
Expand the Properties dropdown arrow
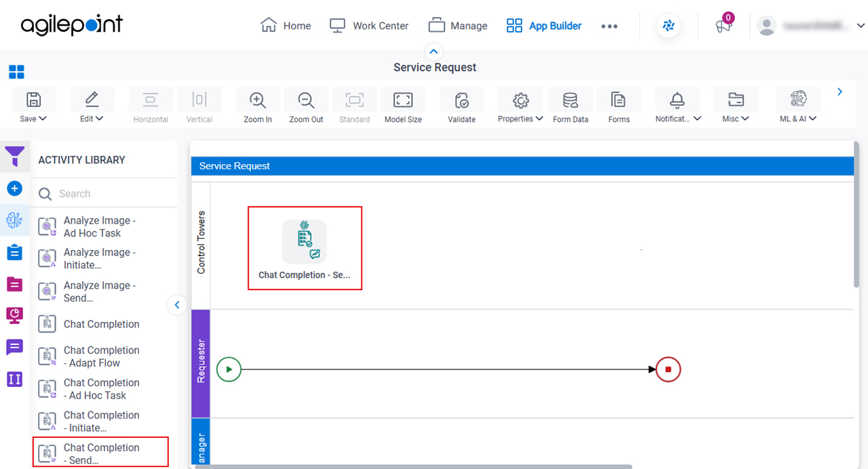[539, 119]
